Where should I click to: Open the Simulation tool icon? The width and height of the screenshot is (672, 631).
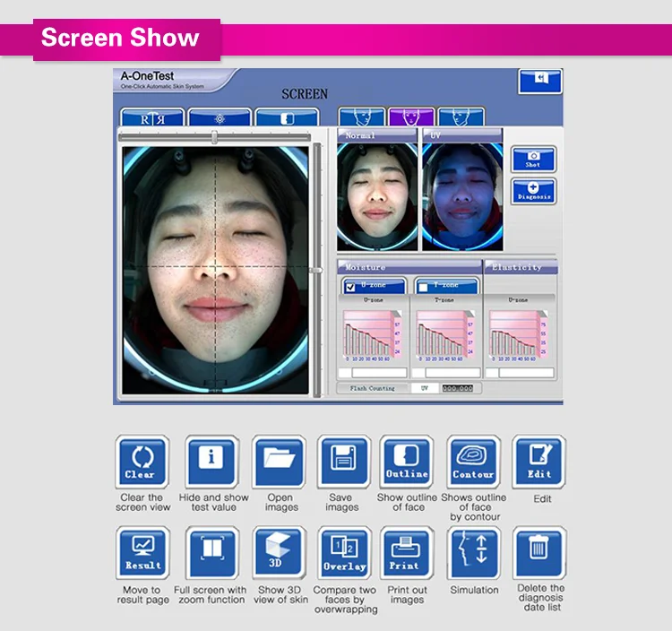473,553
